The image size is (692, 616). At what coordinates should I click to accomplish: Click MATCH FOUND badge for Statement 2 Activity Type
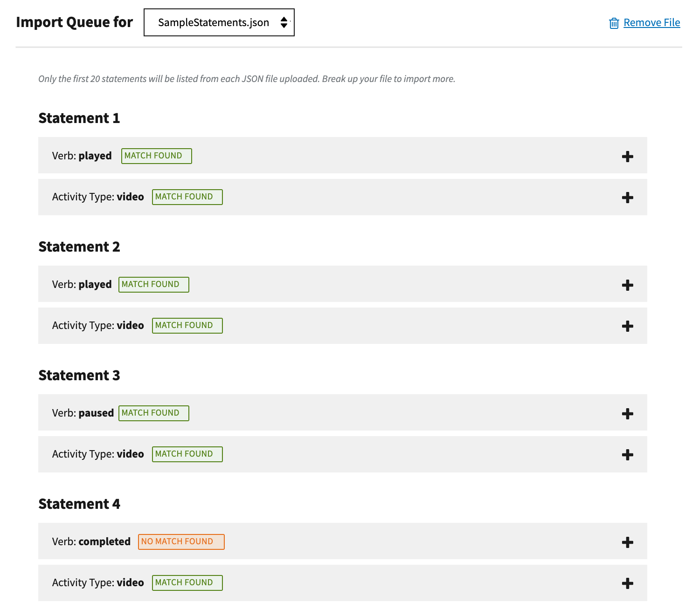click(x=187, y=325)
